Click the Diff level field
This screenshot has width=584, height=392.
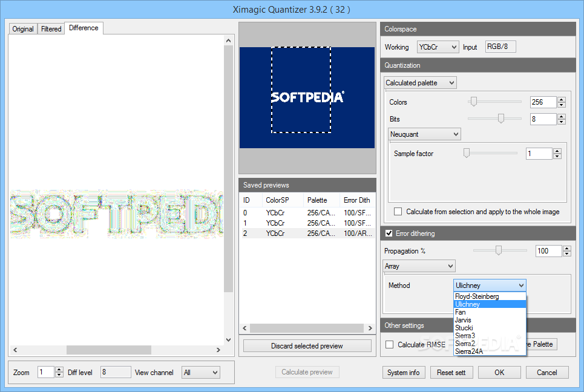click(116, 372)
